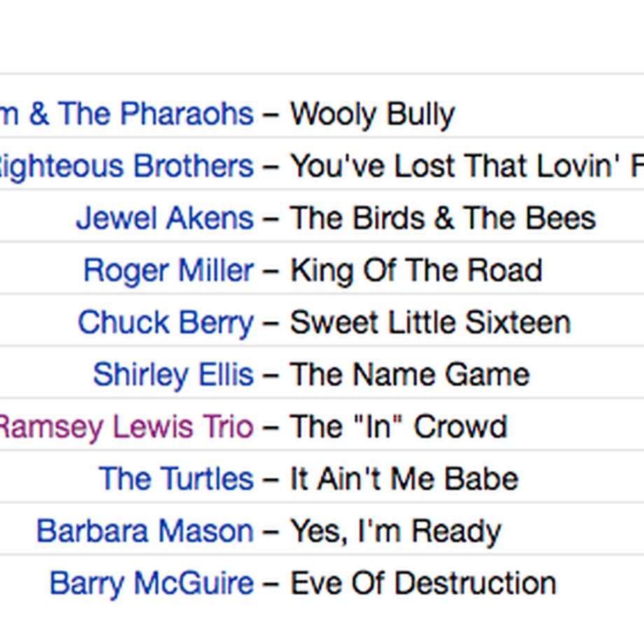Select The "In" Crowd title text
644x644 pixels.
pyautogui.click(x=399, y=427)
